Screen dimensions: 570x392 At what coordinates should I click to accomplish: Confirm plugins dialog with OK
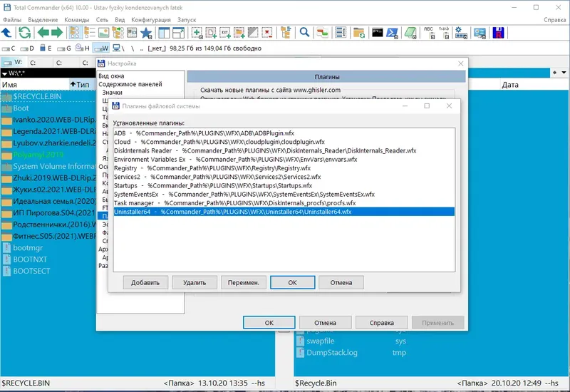293,282
